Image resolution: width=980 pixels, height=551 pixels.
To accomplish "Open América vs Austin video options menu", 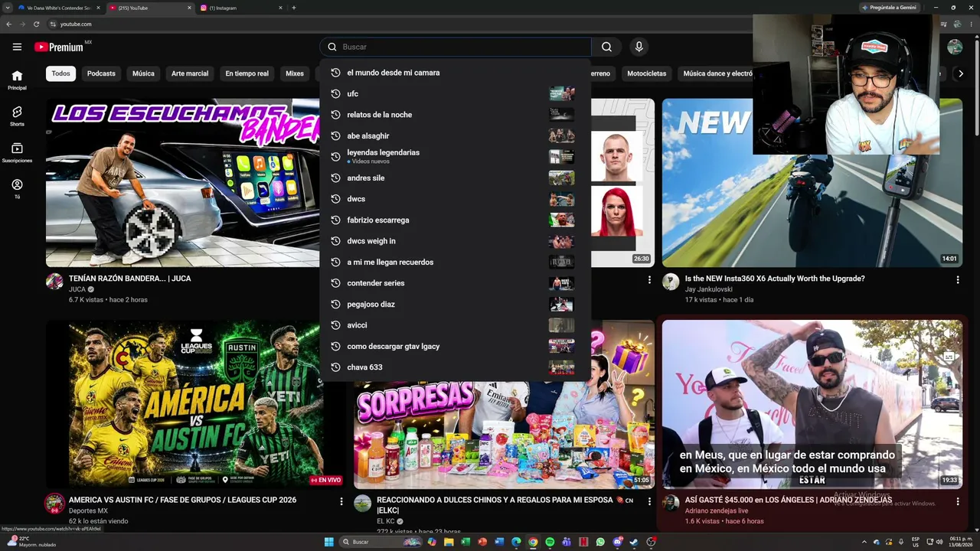I will (x=341, y=501).
